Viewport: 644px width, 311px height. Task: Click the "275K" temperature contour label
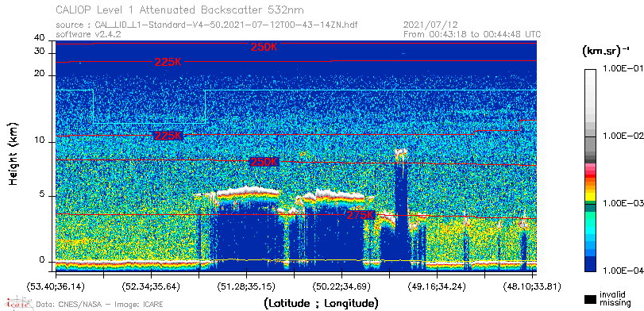click(361, 215)
